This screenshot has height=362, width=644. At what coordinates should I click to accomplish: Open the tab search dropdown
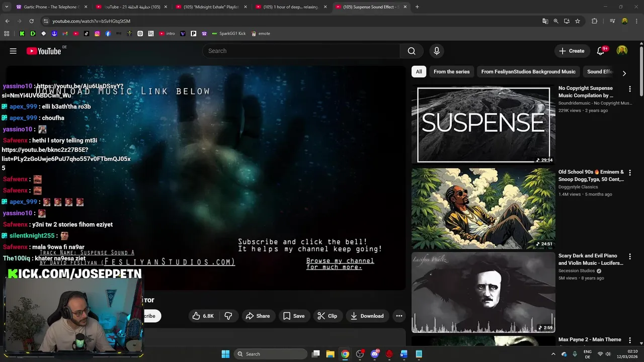point(7,7)
